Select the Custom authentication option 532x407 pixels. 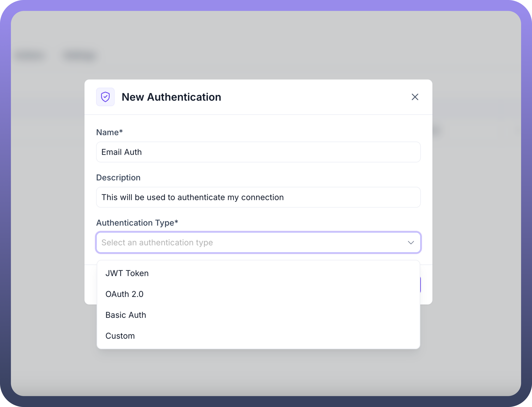coord(120,336)
